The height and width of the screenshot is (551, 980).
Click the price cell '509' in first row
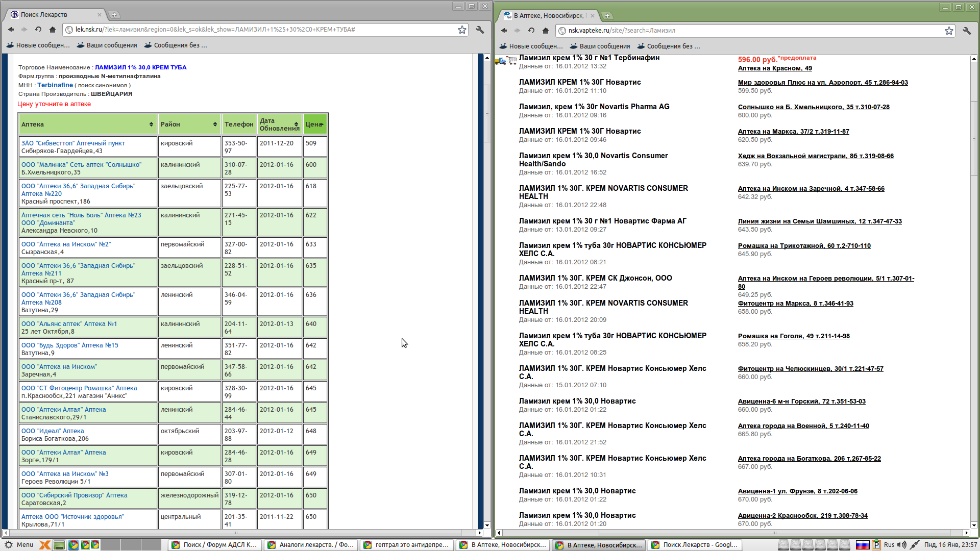315,147
